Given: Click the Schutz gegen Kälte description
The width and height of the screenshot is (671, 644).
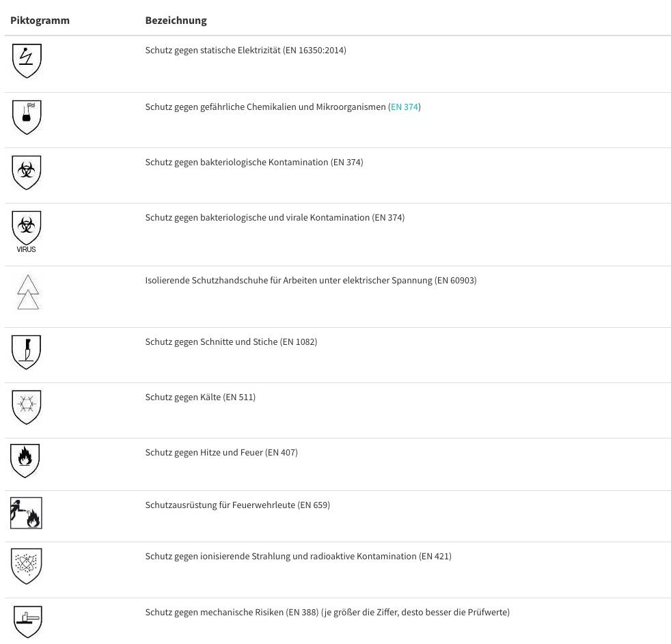Looking at the screenshot, I should click(x=200, y=397).
